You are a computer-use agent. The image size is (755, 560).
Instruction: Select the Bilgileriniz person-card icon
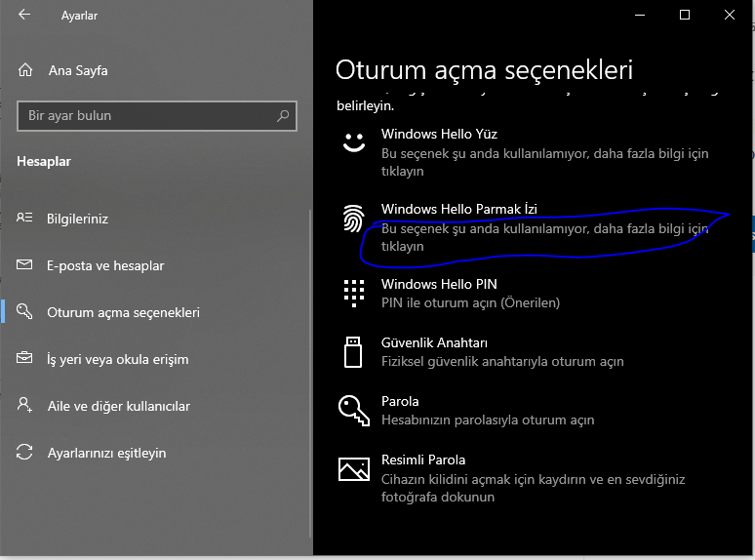coord(24,218)
